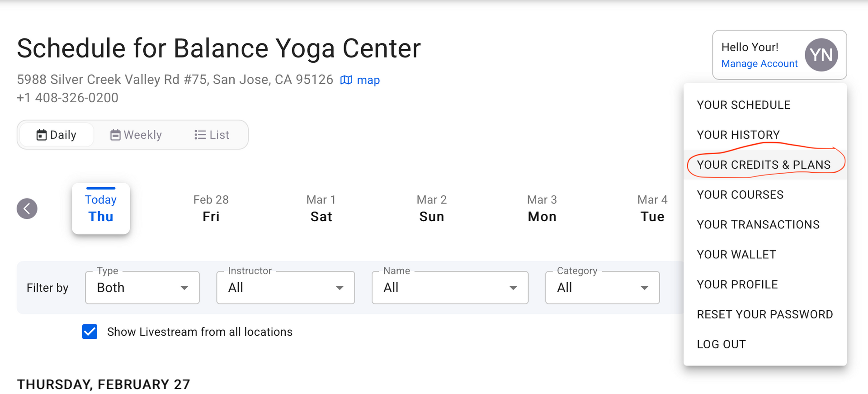868x394 pixels.
Task: Open the map link
Action: [368, 80]
